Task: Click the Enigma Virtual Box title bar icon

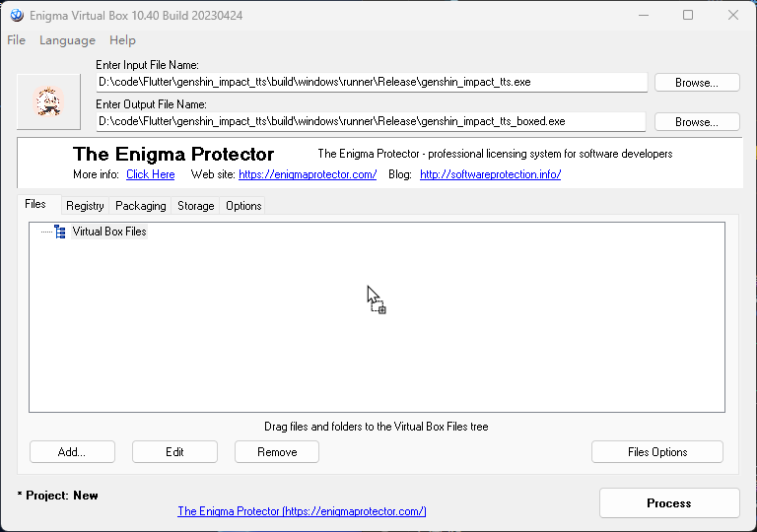Action: tap(16, 15)
